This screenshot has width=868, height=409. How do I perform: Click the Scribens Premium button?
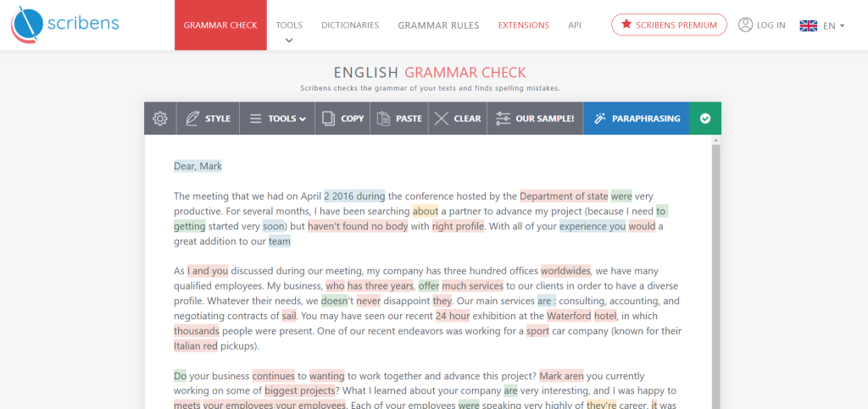[669, 25]
